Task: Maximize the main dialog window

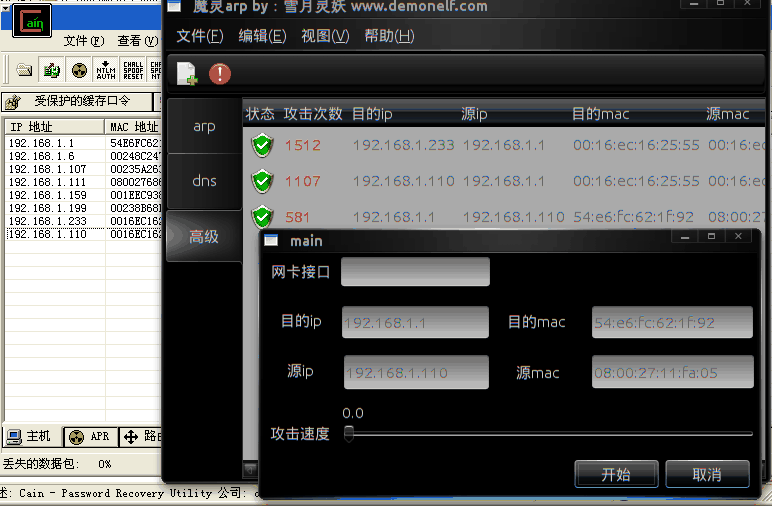Action: (711, 237)
